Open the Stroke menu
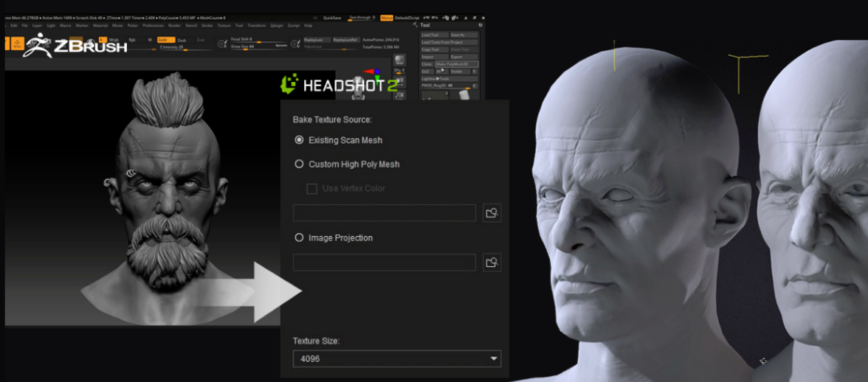The height and width of the screenshot is (382, 868). 207,25
